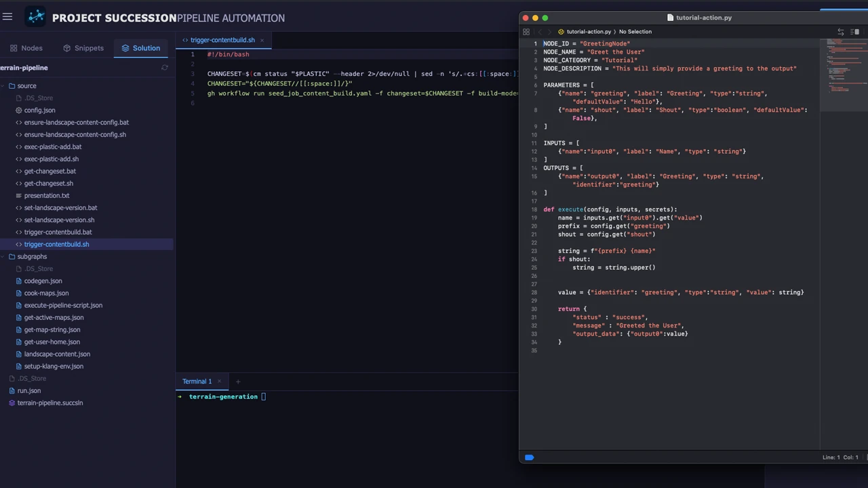Click the document icon in the tutorial-action.py title bar
The height and width of the screenshot is (488, 868).
[x=670, y=18]
